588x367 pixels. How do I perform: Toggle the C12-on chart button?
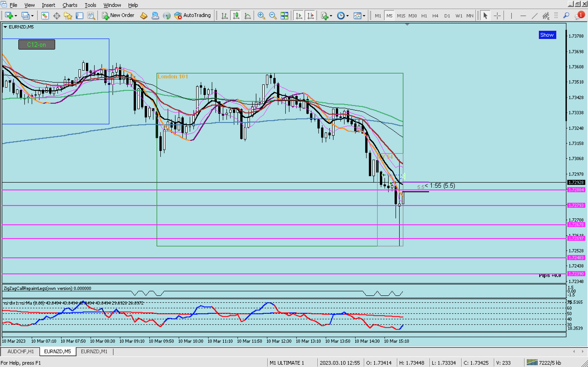tap(37, 45)
